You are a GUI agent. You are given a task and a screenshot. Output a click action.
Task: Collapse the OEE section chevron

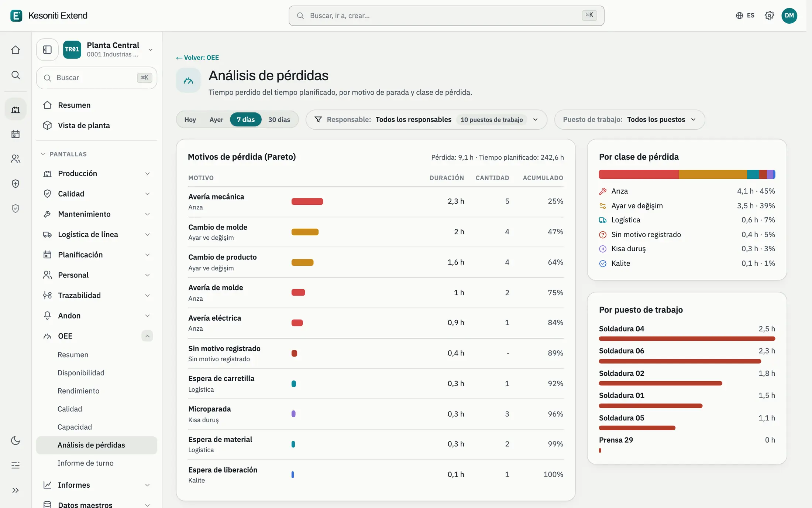[x=147, y=336]
